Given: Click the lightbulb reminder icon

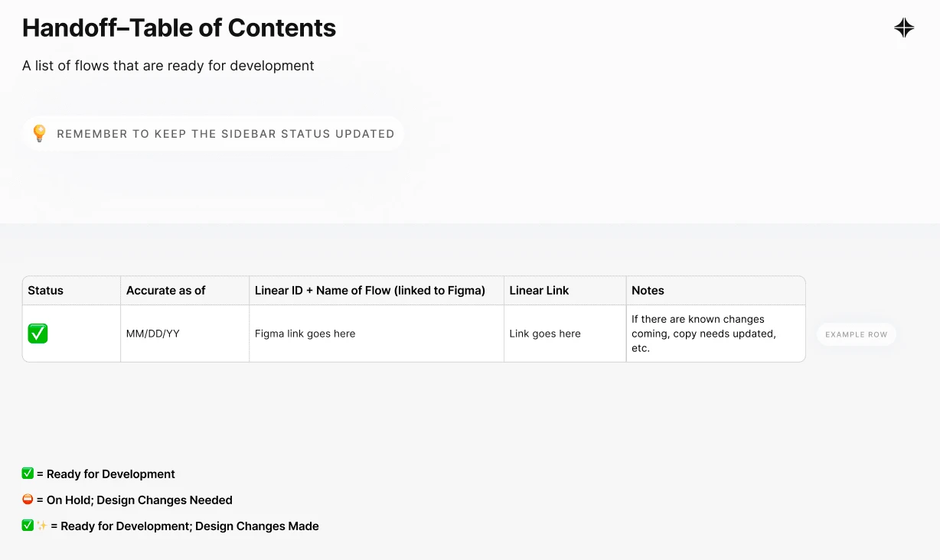Looking at the screenshot, I should 40,133.
